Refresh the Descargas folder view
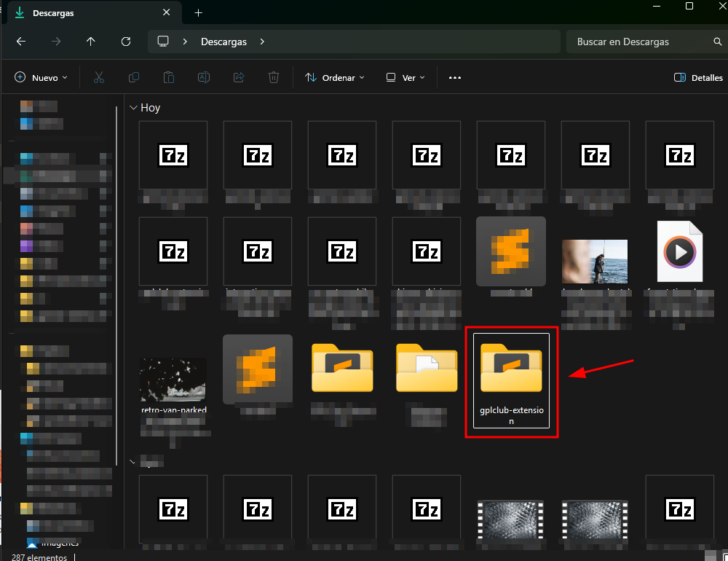This screenshot has width=728, height=561. pos(126,42)
